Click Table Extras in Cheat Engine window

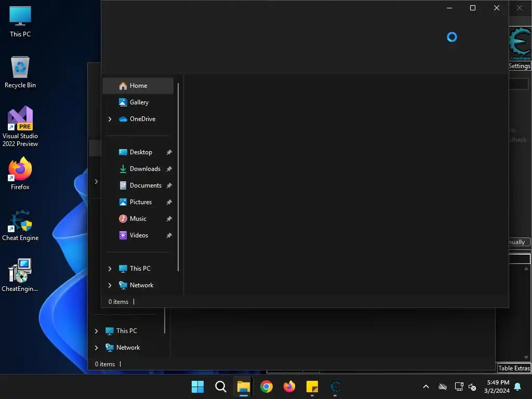(514, 368)
